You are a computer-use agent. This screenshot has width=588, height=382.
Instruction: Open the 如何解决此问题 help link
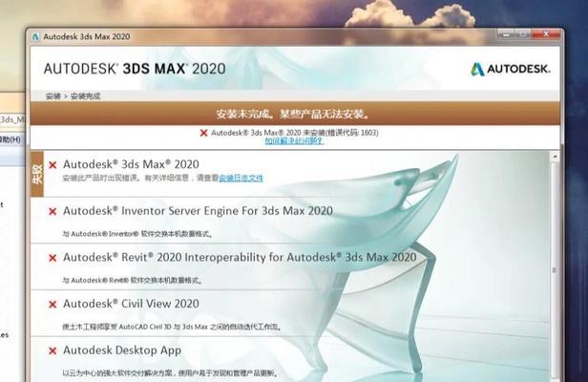[294, 141]
